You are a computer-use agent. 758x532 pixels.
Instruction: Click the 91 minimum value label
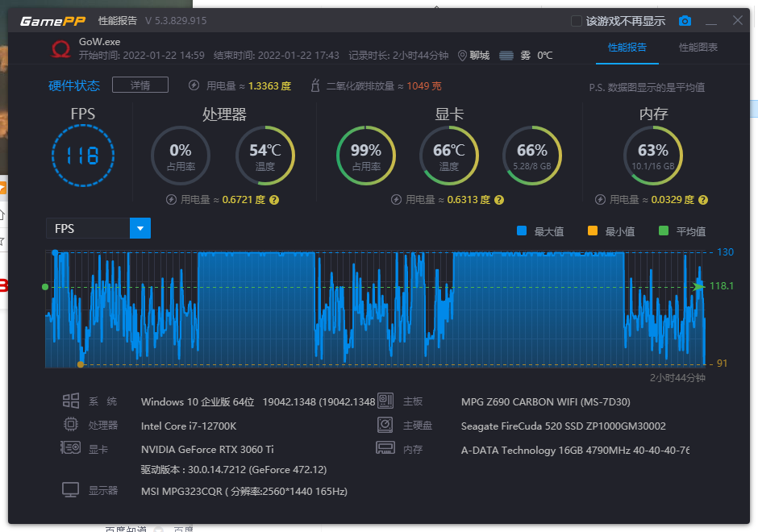(x=722, y=364)
